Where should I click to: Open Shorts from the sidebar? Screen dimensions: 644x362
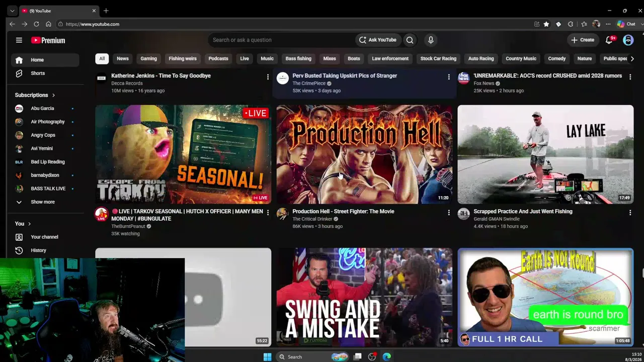click(45, 73)
